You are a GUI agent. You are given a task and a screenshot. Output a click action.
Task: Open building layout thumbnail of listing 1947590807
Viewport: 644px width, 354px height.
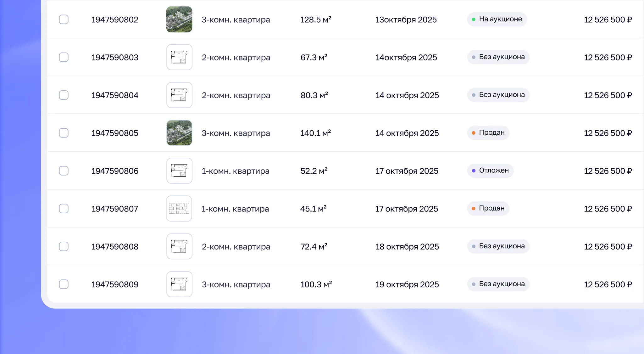coord(179,209)
